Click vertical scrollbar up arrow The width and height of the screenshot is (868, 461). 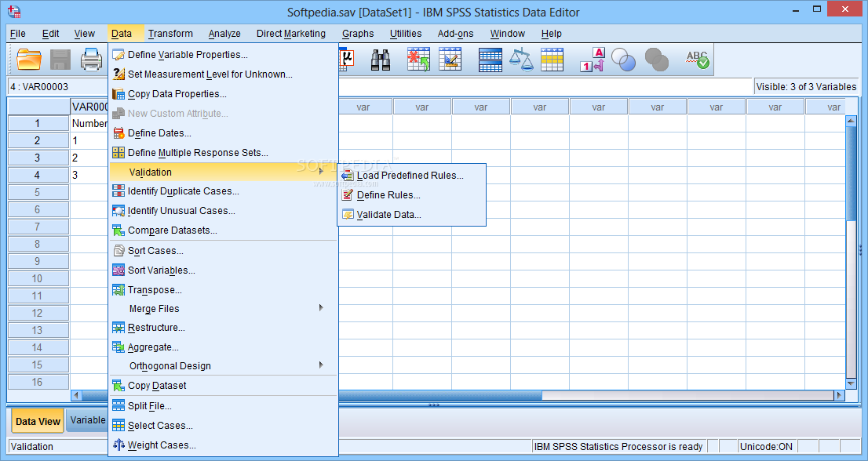(852, 121)
